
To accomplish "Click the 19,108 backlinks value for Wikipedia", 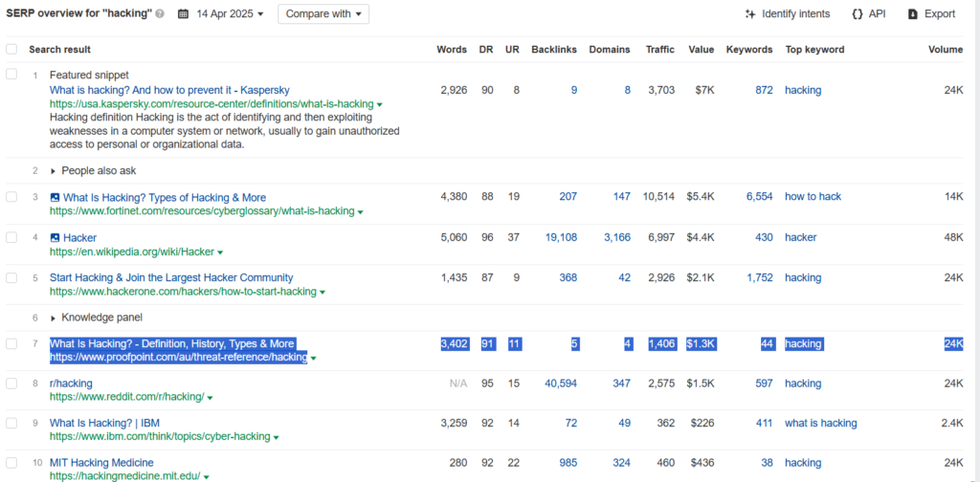I will pos(561,237).
